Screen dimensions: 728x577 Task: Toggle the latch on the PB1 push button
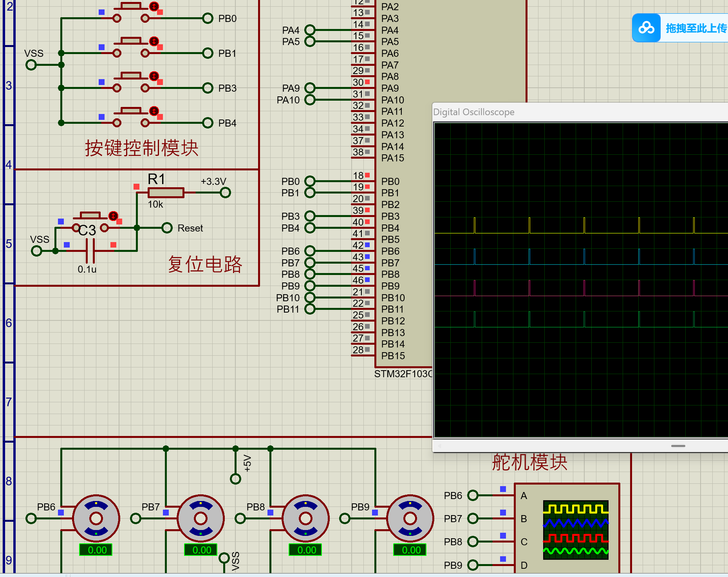click(154, 41)
